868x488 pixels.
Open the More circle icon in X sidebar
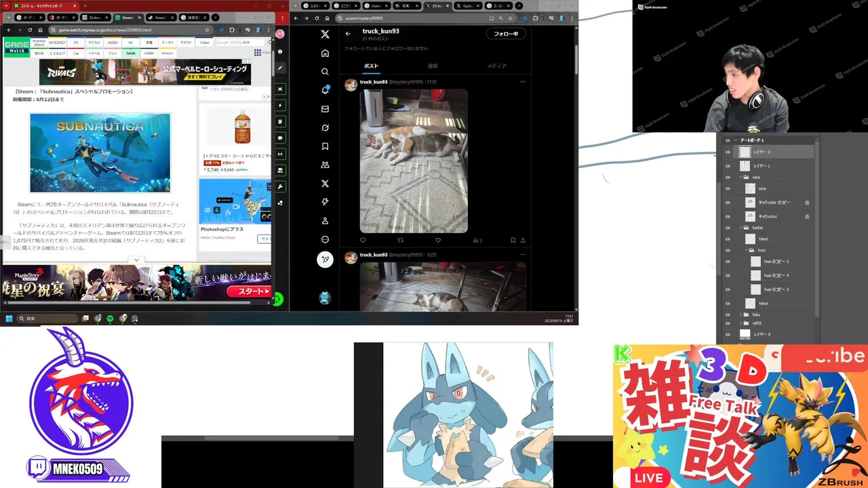(x=325, y=239)
